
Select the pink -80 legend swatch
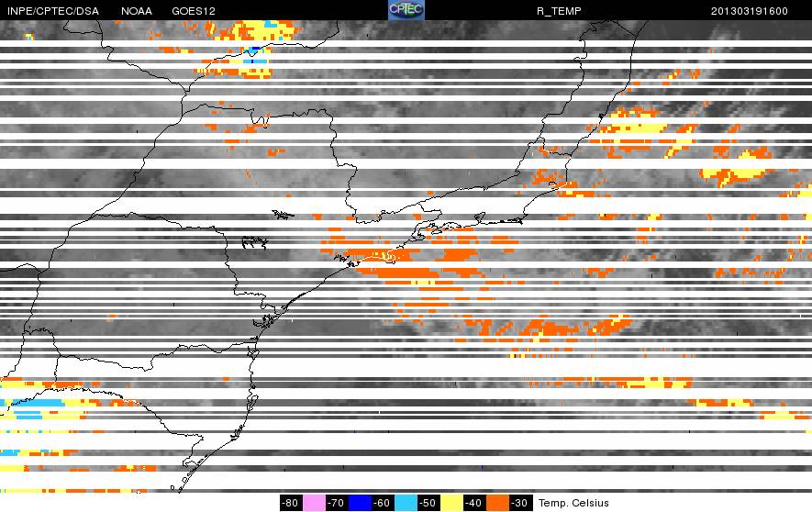point(314,503)
